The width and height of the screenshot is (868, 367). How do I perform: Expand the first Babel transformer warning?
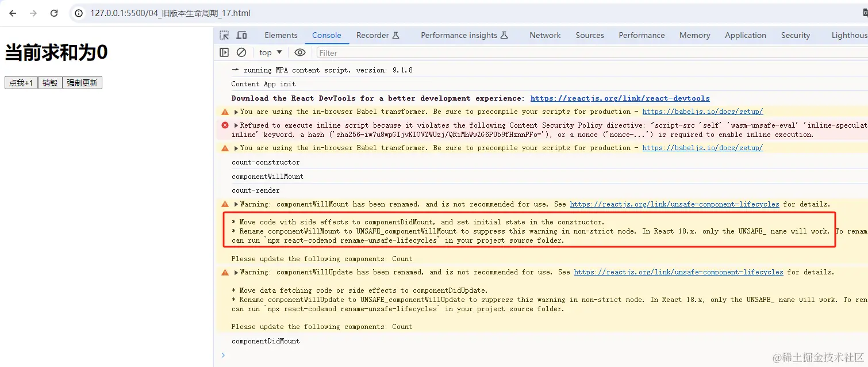pyautogui.click(x=236, y=112)
